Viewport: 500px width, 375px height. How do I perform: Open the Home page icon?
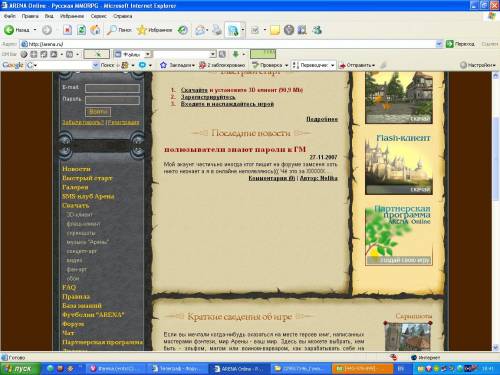coord(95,30)
